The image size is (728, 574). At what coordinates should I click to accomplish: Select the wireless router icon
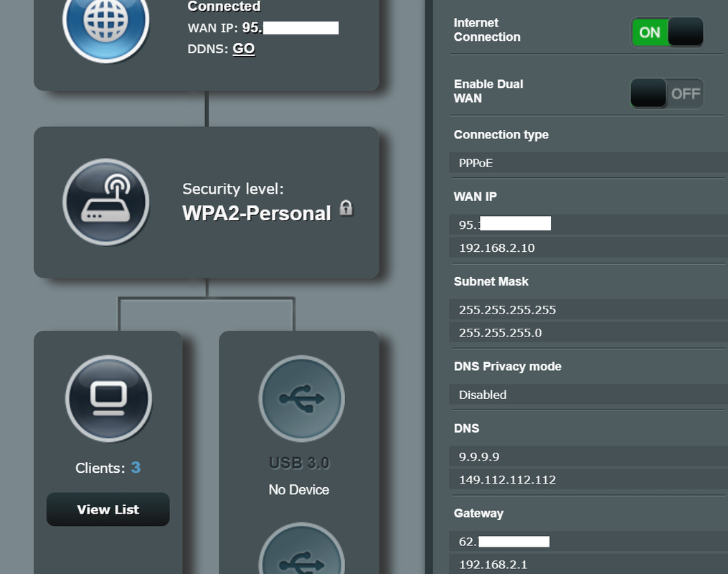point(105,202)
